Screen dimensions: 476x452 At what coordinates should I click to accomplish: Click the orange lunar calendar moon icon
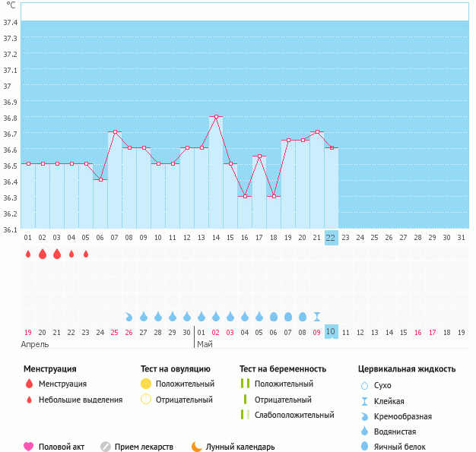[x=197, y=447]
